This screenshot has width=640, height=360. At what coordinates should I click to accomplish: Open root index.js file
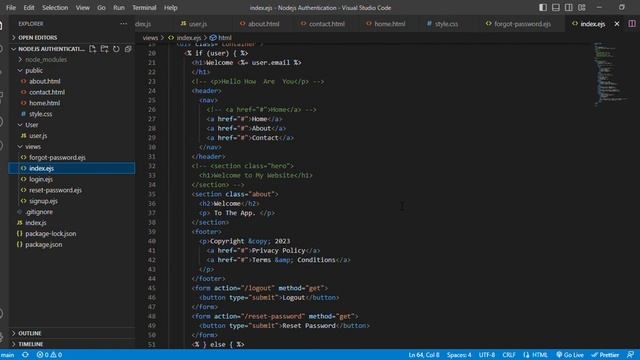[x=36, y=223]
